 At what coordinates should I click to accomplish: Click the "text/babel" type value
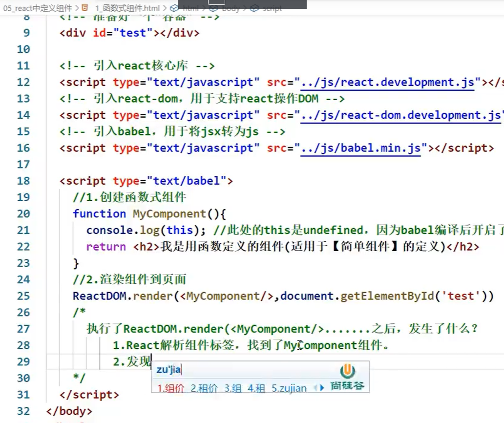pyautogui.click(x=187, y=181)
